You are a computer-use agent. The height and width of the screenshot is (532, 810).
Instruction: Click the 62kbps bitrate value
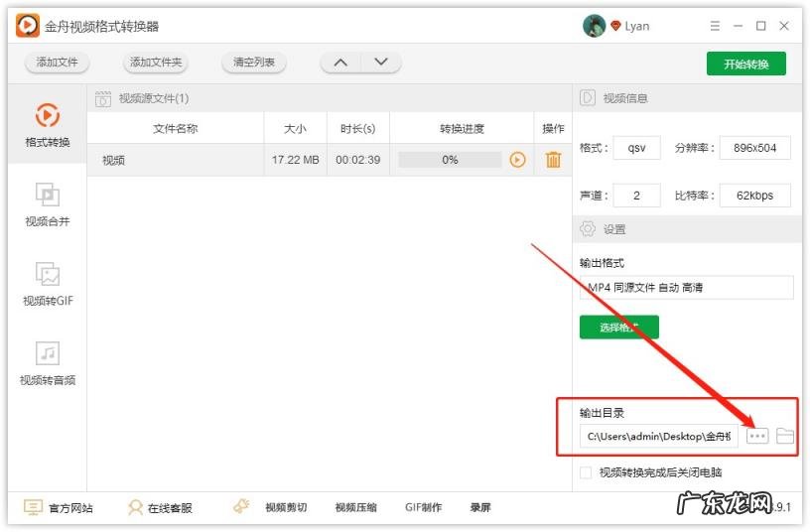click(x=754, y=196)
